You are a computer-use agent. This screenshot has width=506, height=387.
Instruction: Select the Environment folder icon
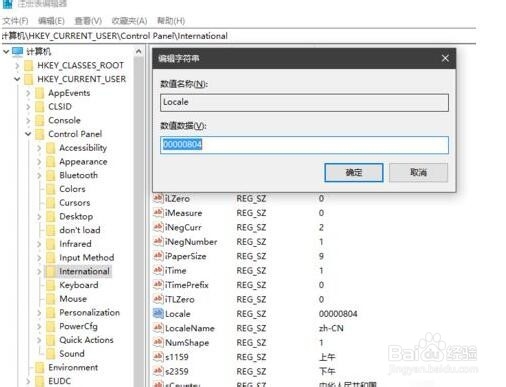(40, 367)
